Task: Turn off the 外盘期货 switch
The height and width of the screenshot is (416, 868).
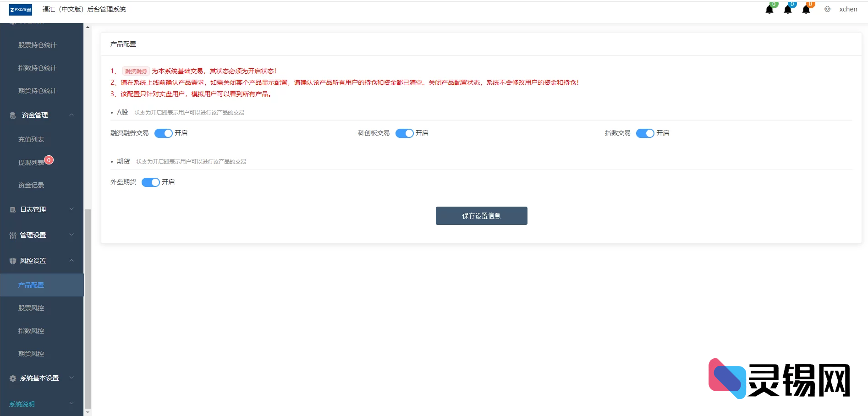Action: [150, 182]
